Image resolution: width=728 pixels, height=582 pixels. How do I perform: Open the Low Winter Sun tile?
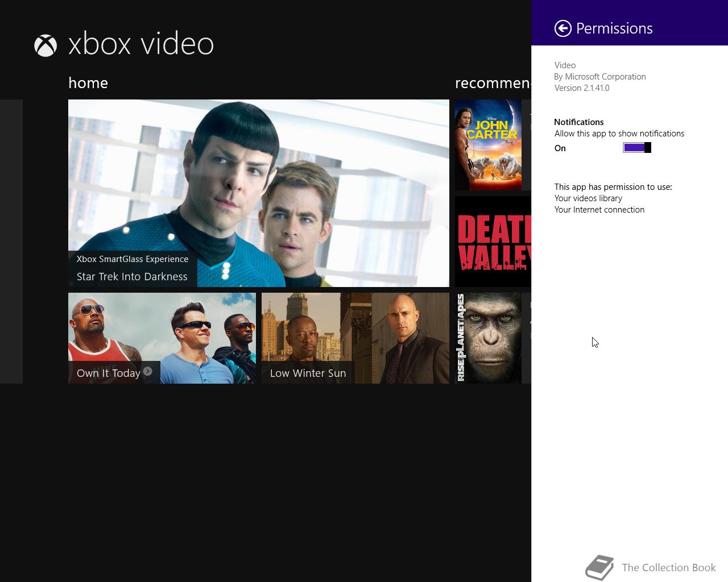pyautogui.click(x=355, y=338)
